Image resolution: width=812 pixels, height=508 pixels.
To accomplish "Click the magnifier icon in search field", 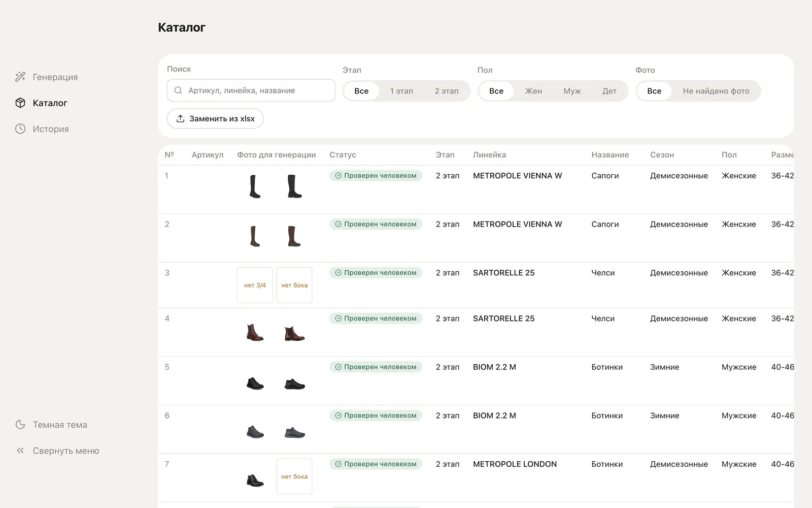I will click(178, 90).
